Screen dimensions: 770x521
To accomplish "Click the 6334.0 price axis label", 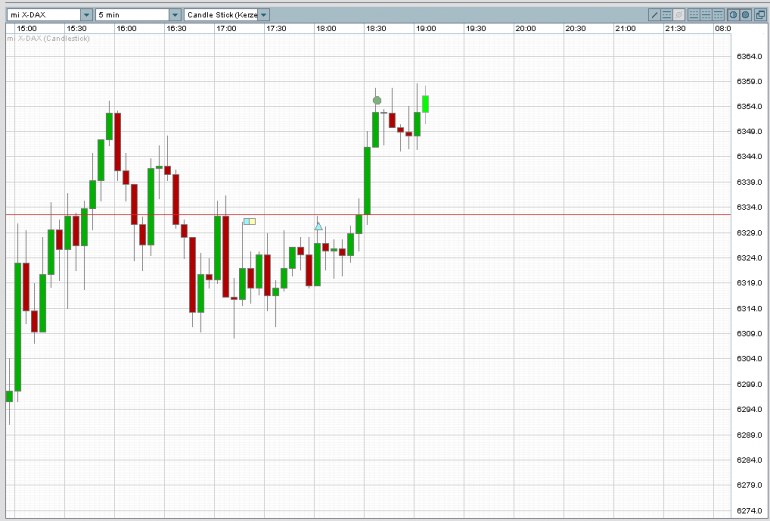I will point(749,207).
